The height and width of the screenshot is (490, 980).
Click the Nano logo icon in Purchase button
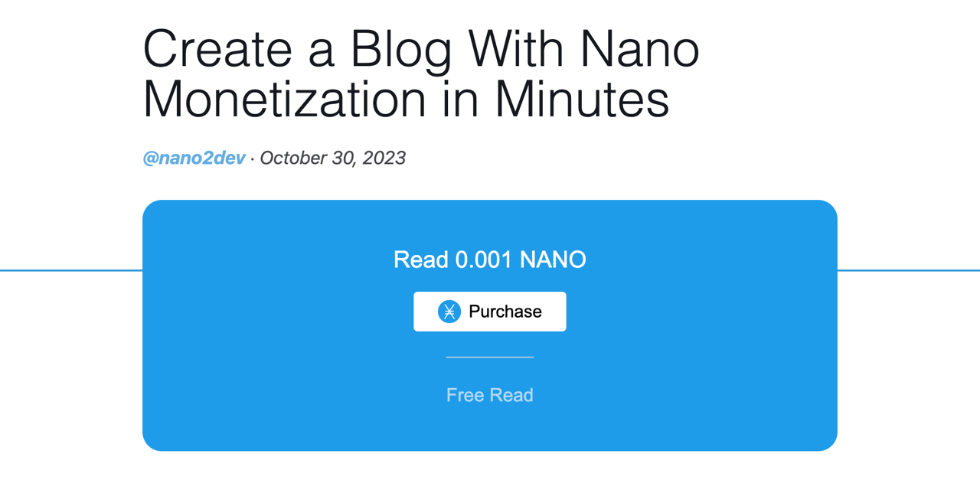[x=449, y=312]
